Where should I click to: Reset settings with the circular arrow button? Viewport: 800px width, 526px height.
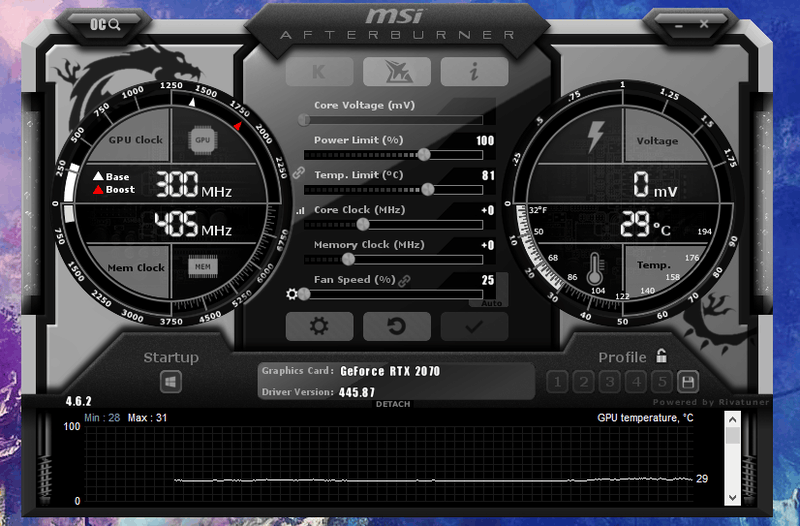(396, 326)
